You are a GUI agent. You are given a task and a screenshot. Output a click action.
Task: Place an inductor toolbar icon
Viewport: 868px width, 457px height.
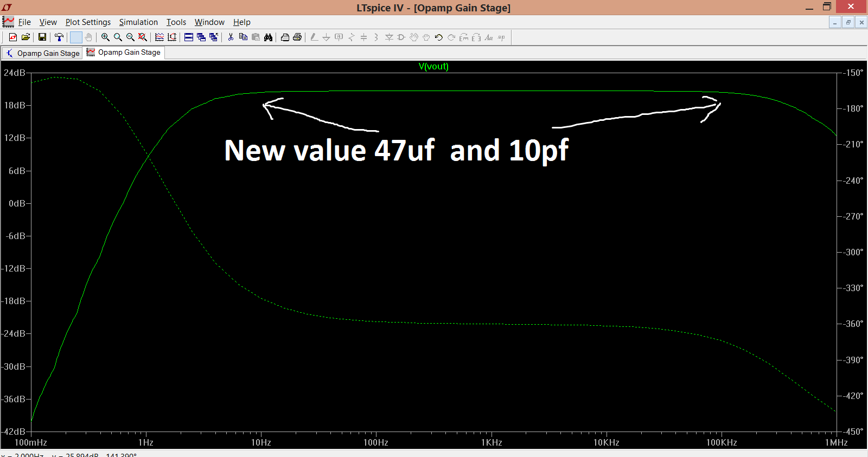[376, 37]
